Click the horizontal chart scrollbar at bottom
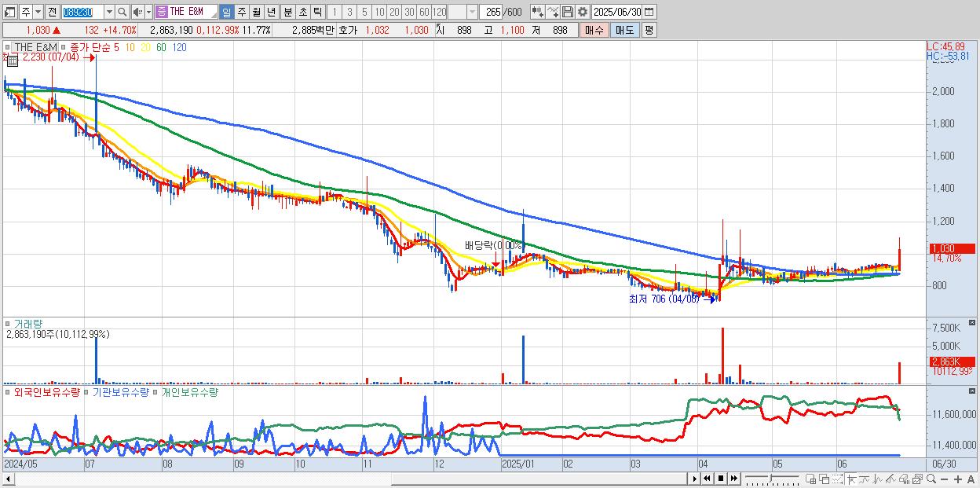This screenshot has width=980, height=488. (346, 479)
